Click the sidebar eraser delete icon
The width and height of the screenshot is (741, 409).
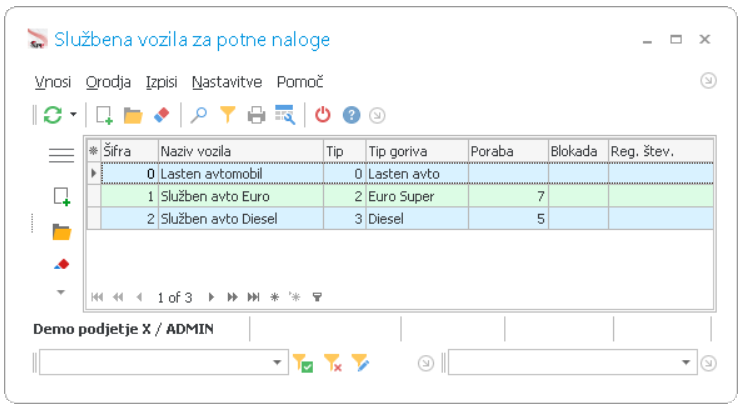(62, 264)
